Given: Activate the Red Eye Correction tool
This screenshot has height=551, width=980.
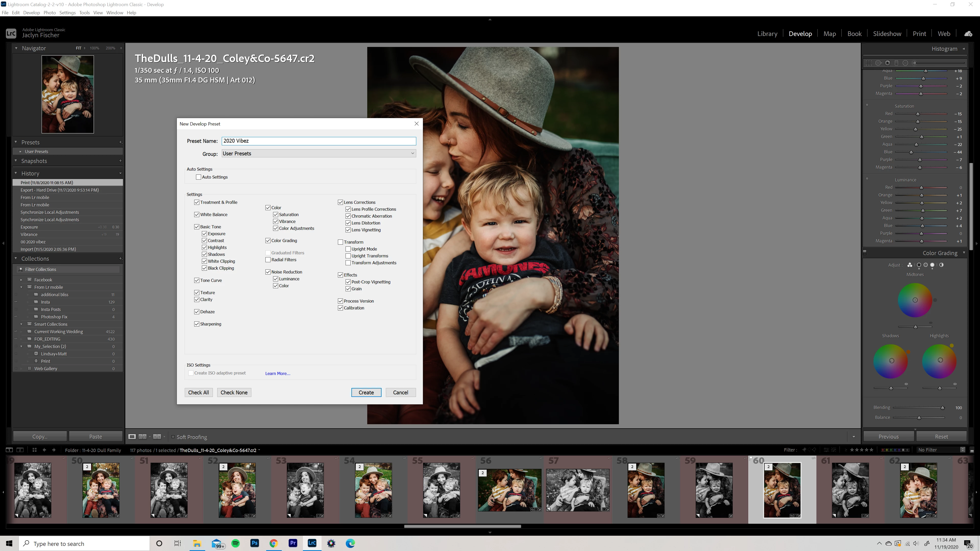Looking at the screenshot, I should [x=887, y=63].
